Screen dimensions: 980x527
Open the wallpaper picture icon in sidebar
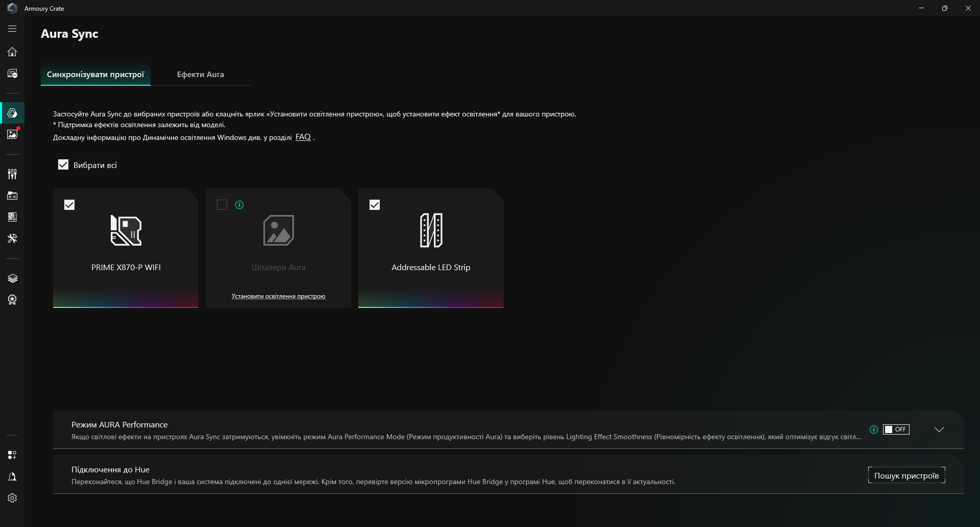click(12, 134)
